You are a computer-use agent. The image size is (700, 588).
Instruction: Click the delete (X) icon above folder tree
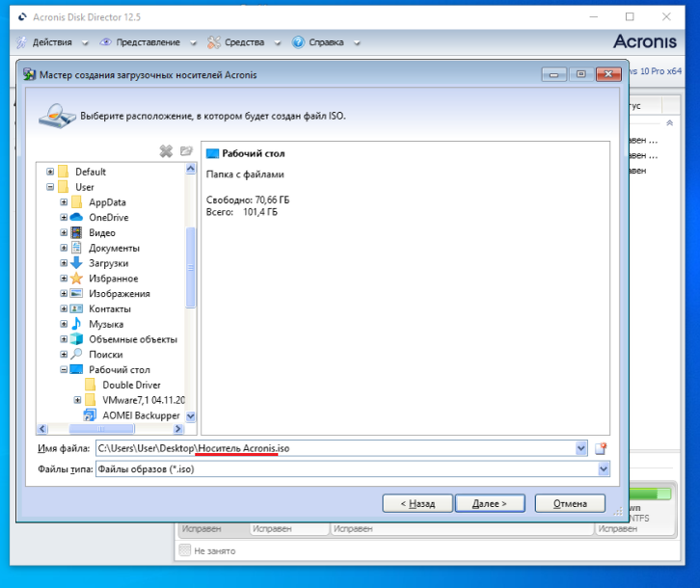tap(166, 151)
